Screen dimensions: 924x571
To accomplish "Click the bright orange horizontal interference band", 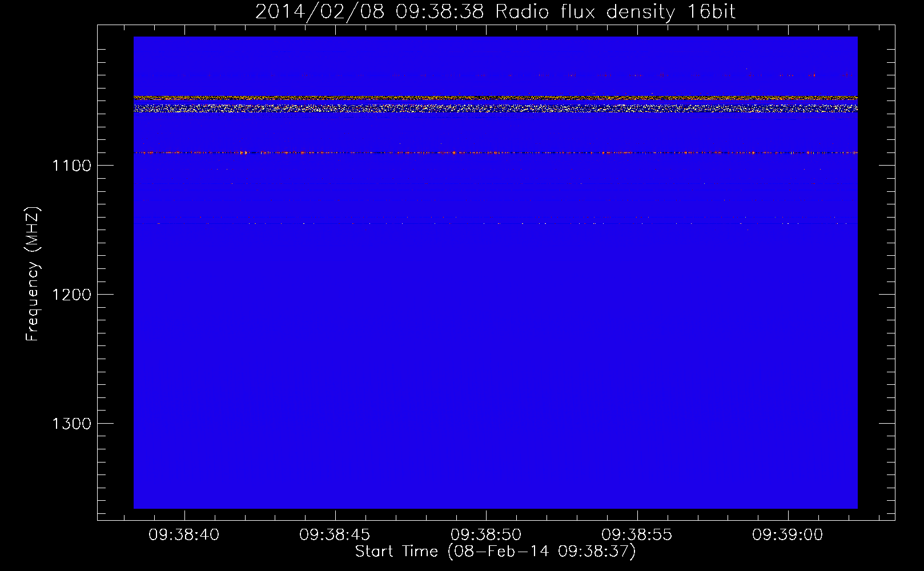I will [495, 98].
